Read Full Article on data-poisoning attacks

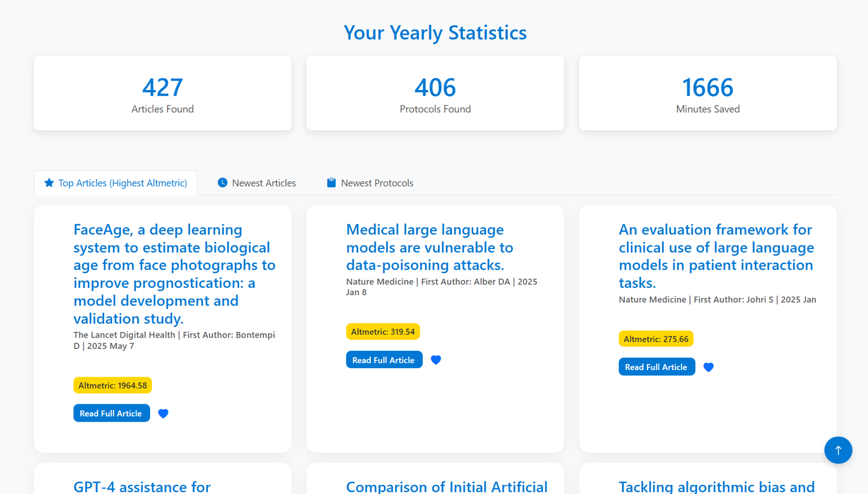pyautogui.click(x=384, y=360)
